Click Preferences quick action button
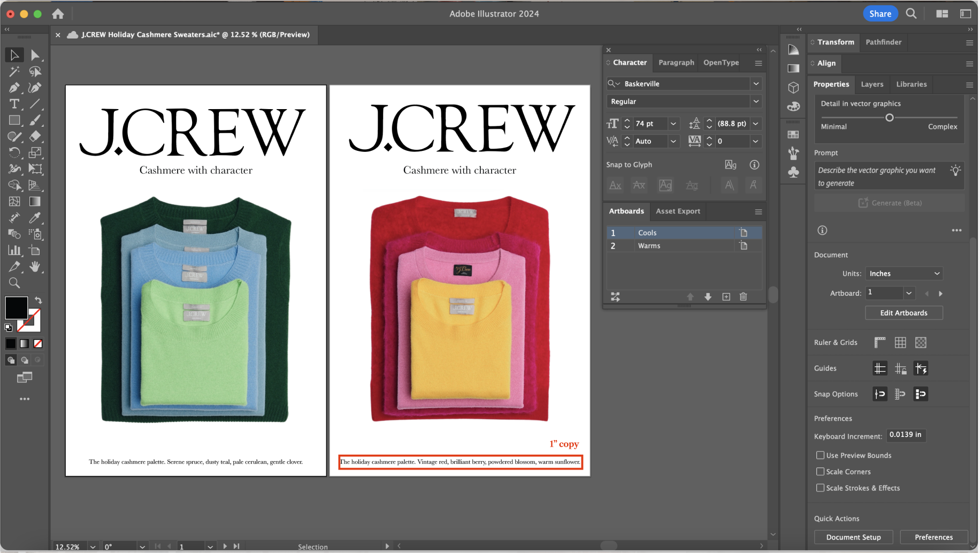This screenshot has height=553, width=980. coord(934,537)
